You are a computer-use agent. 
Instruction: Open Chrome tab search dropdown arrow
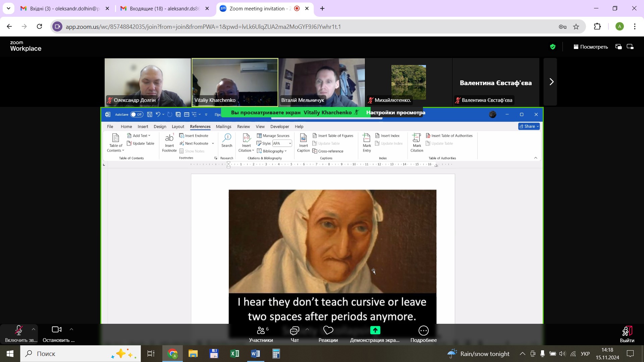[8, 8]
